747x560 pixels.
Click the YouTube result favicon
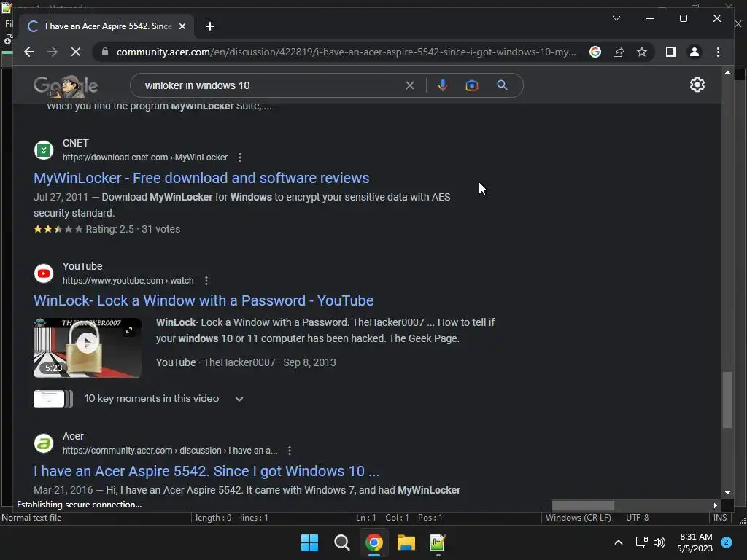(43, 273)
